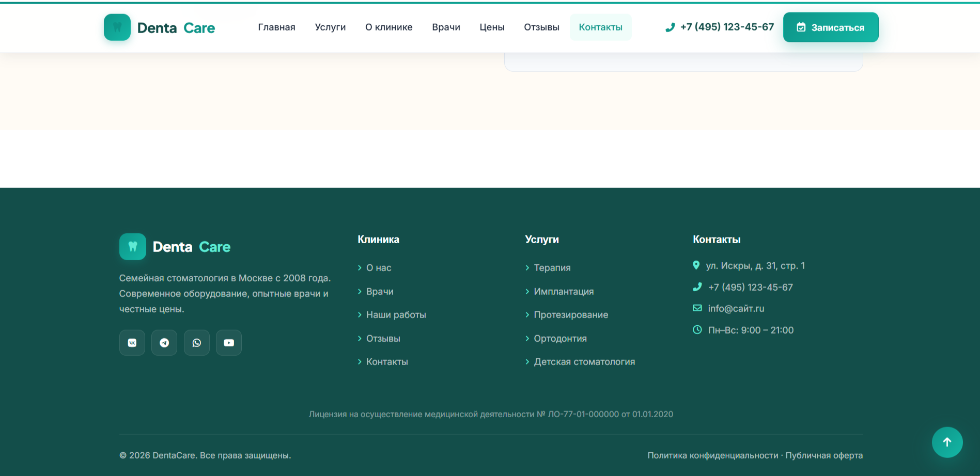Open Отзывы in top navigation
Viewport: 980px width, 476px height.
pos(542,27)
